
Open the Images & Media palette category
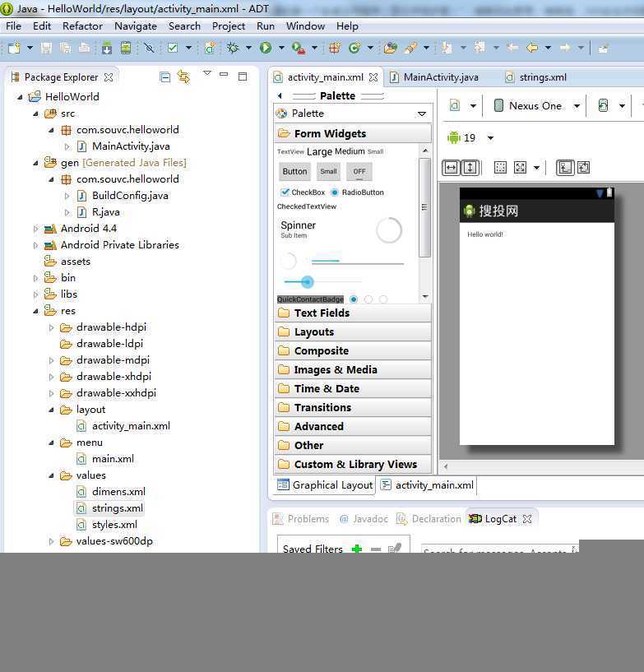(352, 369)
